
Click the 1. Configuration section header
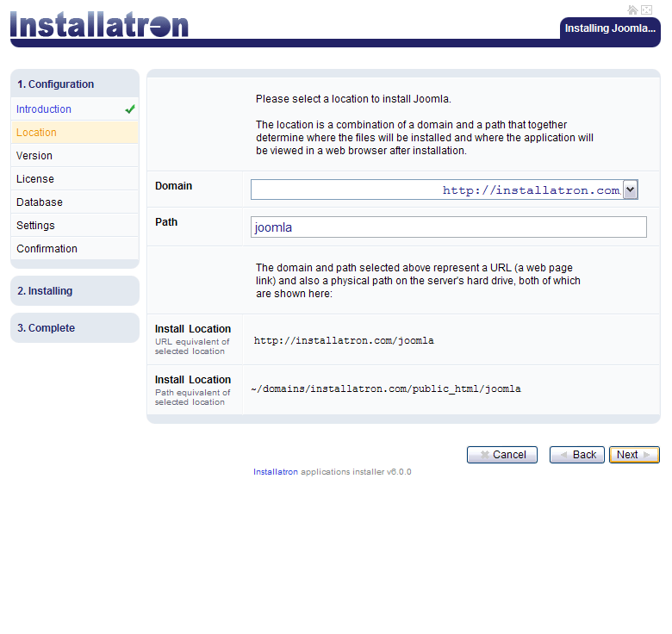coord(75,84)
